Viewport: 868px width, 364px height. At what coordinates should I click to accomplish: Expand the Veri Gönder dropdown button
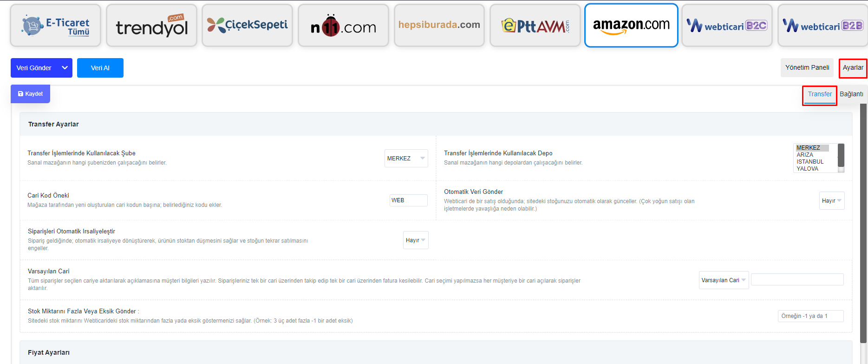coord(41,68)
